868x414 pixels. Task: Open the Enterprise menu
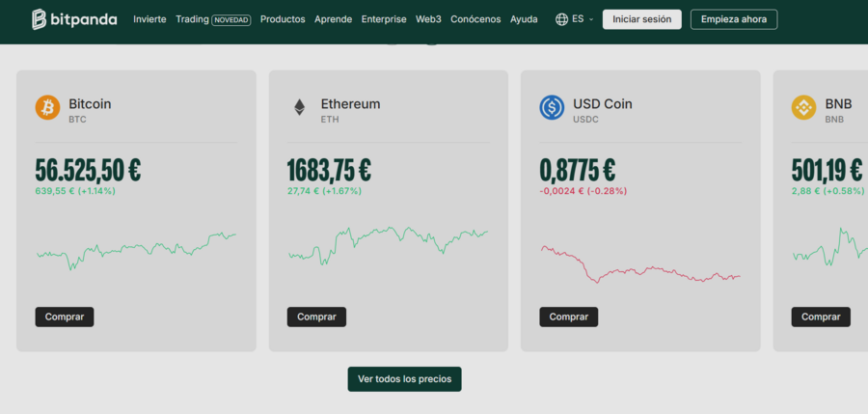coord(384,19)
